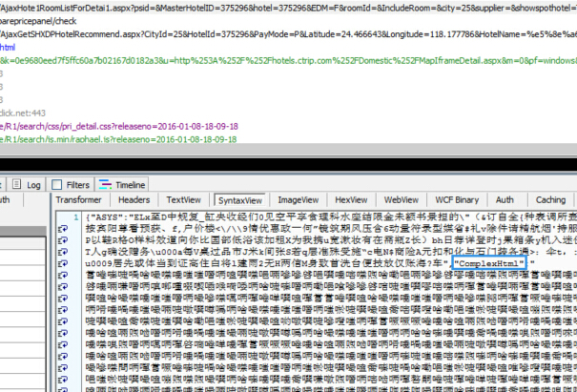The height and width of the screenshot is (392, 577).
Task: Open the Log tab
Action: click(26, 185)
